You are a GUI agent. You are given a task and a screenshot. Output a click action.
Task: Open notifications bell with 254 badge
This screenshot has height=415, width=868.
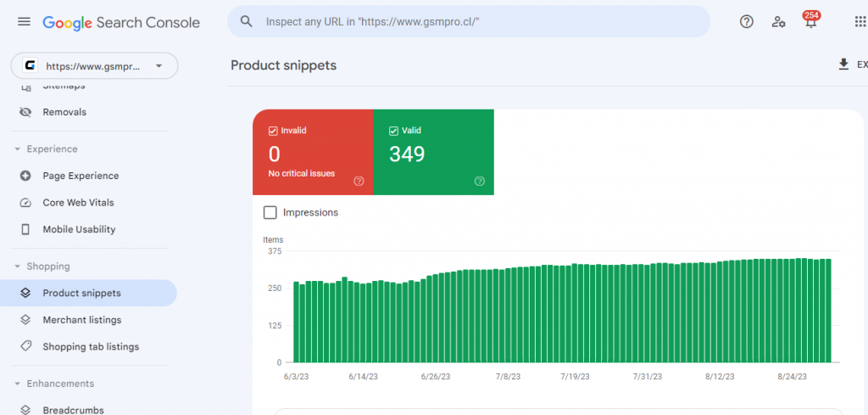pyautogui.click(x=810, y=20)
